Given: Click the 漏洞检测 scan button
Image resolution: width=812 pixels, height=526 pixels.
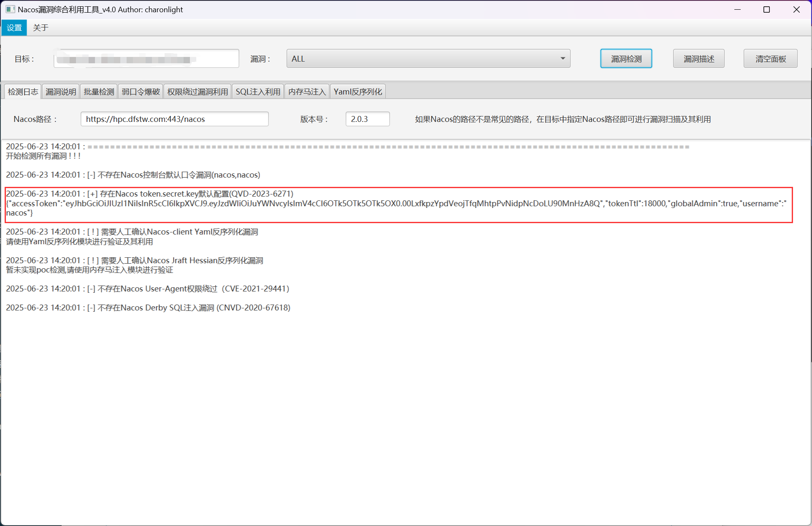Looking at the screenshot, I should click(x=626, y=59).
